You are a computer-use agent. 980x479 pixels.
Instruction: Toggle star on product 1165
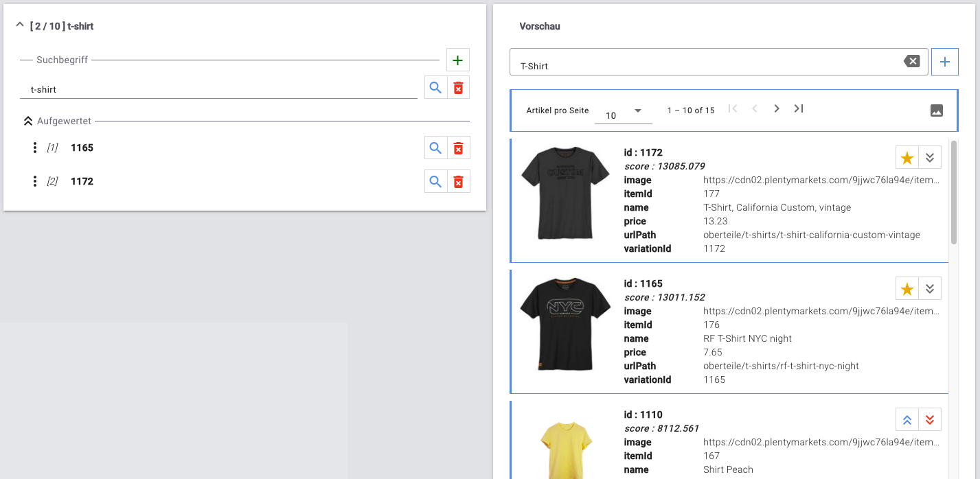tap(907, 289)
